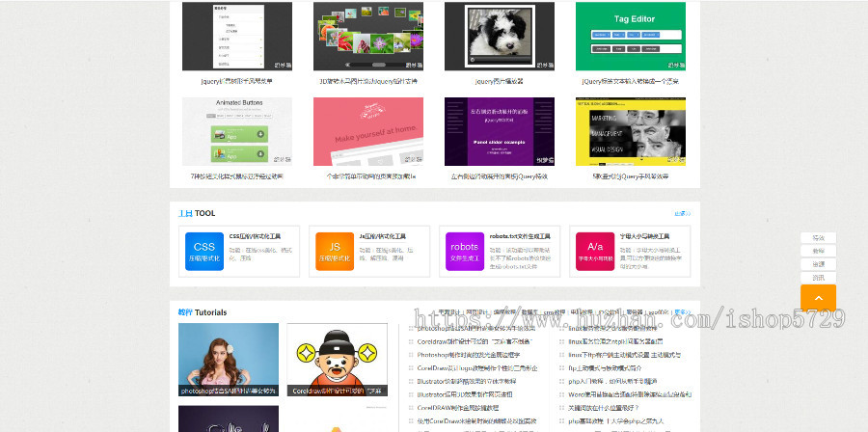Open the green Tag Editor thumbnail
The height and width of the screenshot is (432, 868).
pos(631,37)
